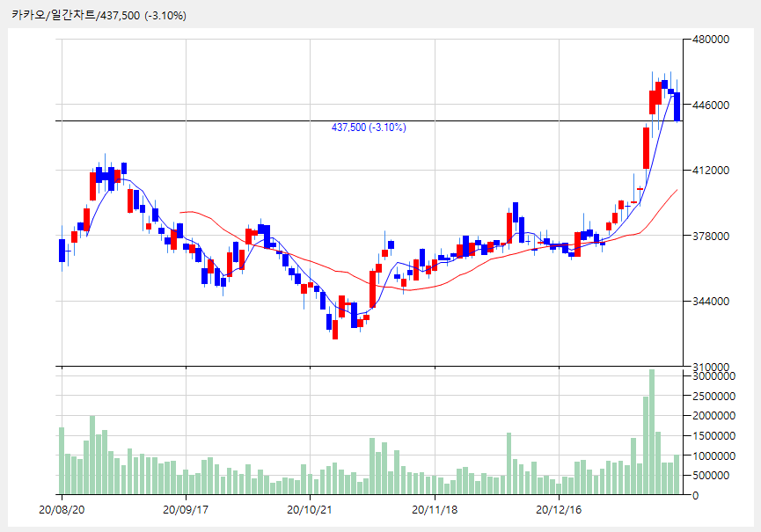Click the 20/08/20 date label

(62, 510)
